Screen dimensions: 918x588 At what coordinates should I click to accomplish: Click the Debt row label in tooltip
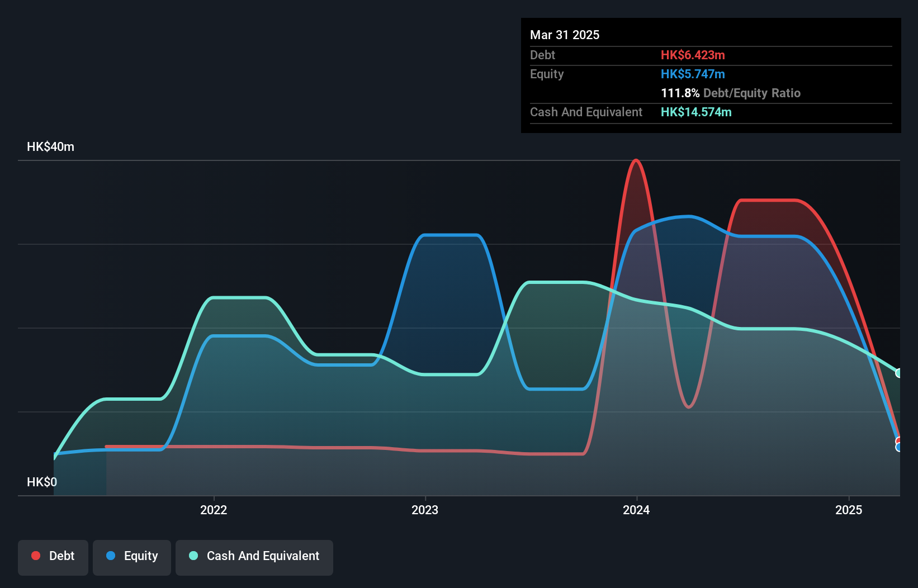point(542,55)
